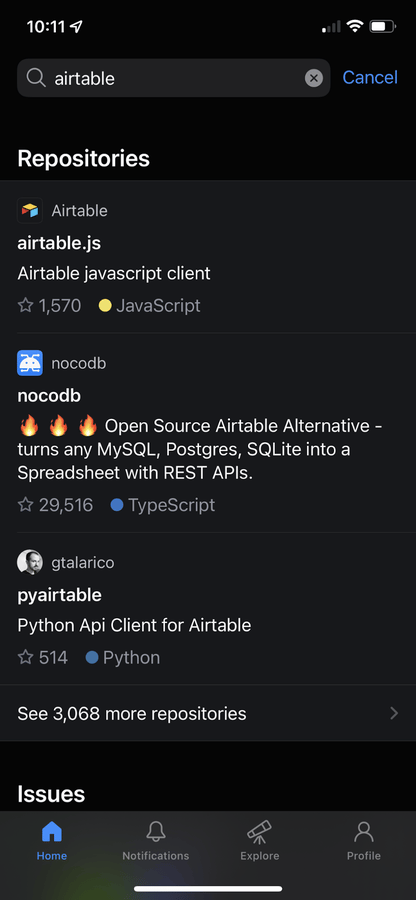The width and height of the screenshot is (416, 900).
Task: Select the 'Python Api Client for Airtable' text
Action: coord(134,625)
